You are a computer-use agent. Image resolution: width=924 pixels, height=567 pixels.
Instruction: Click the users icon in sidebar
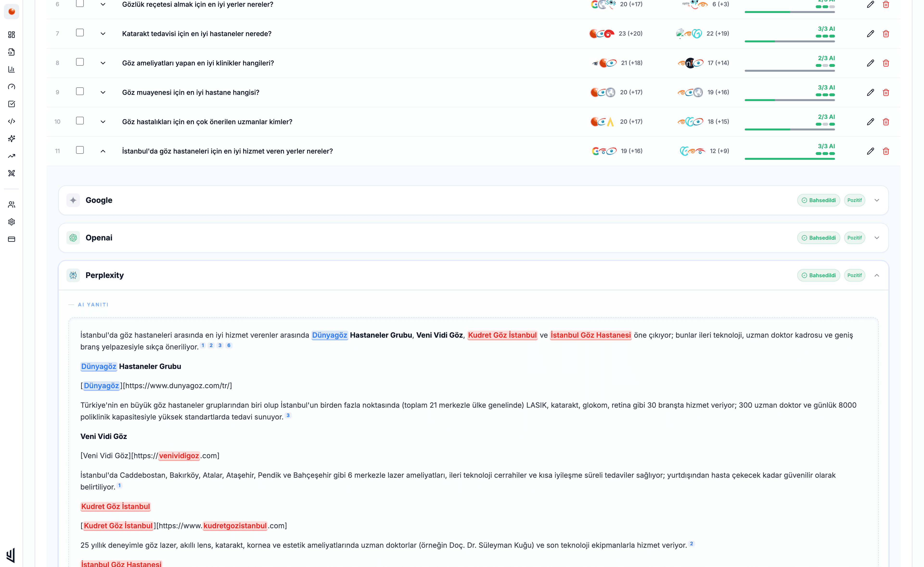pos(11,205)
